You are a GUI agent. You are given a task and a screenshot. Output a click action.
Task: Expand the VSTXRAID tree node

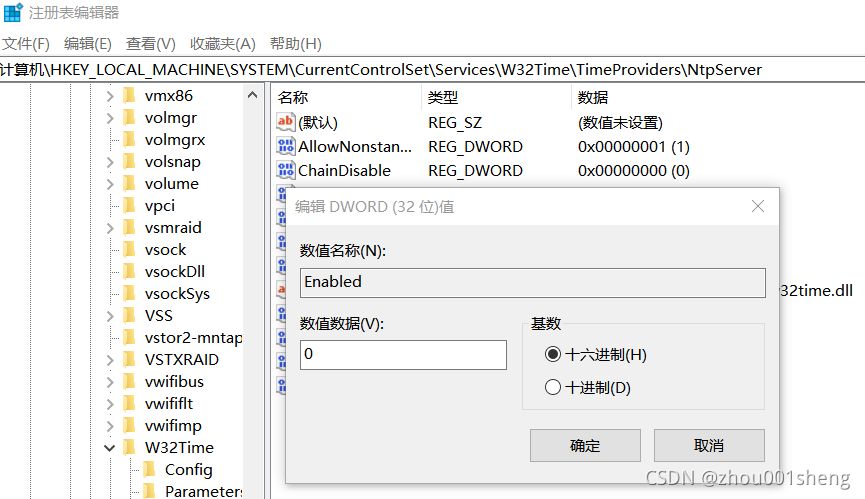point(110,360)
